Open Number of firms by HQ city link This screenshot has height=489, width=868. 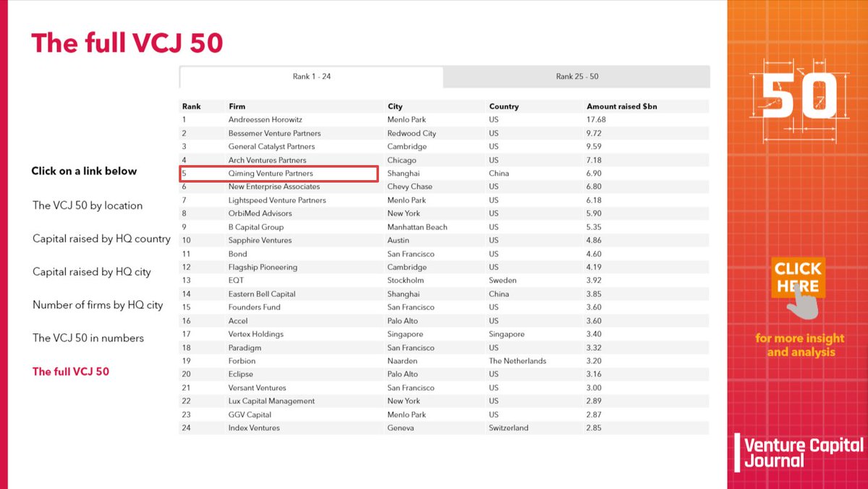(98, 305)
